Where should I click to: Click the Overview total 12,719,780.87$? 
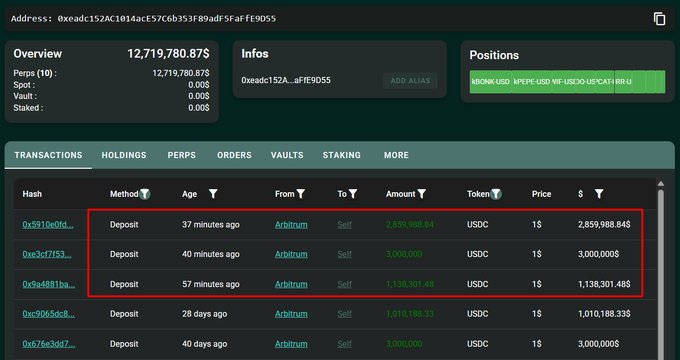(168, 54)
